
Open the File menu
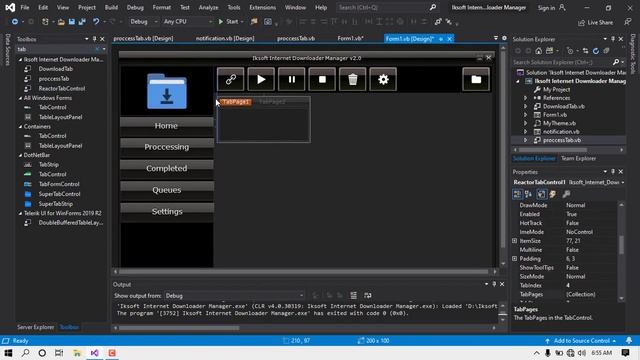[25, 7]
